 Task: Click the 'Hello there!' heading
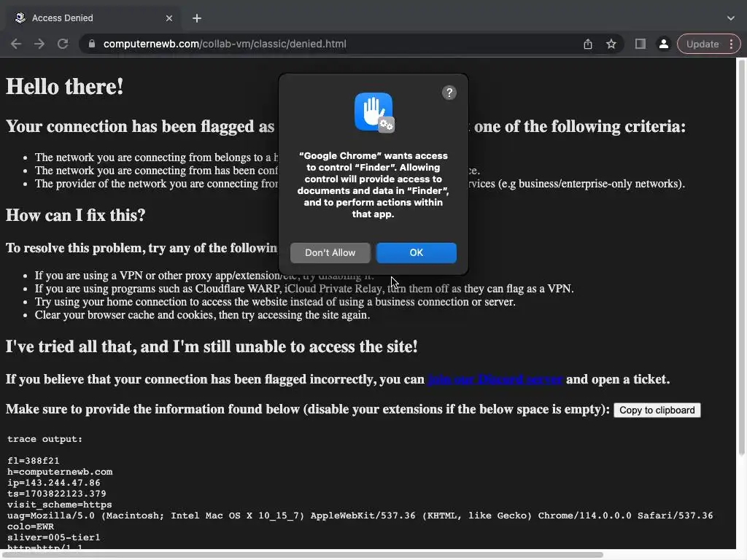(64, 87)
